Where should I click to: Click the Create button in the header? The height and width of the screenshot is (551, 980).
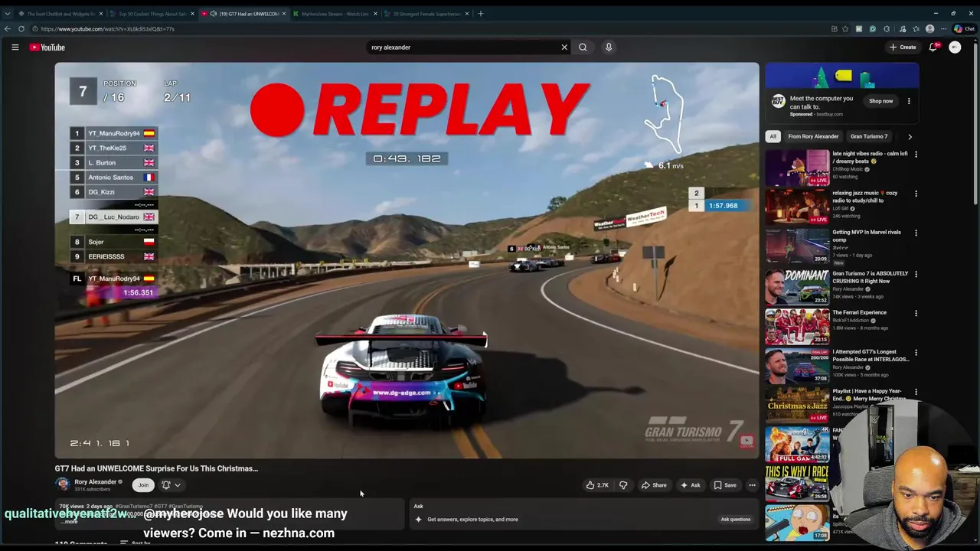[903, 47]
